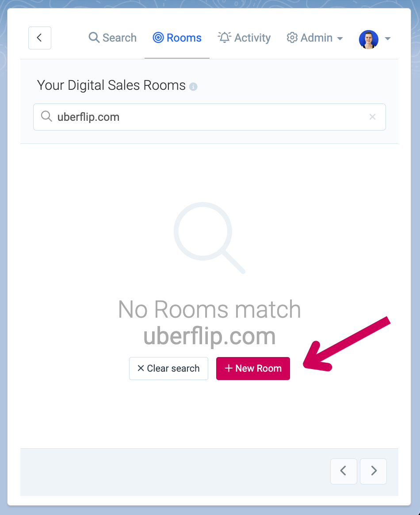Click the Search magnifier icon in navigation
This screenshot has width=420, height=515.
coord(94,38)
